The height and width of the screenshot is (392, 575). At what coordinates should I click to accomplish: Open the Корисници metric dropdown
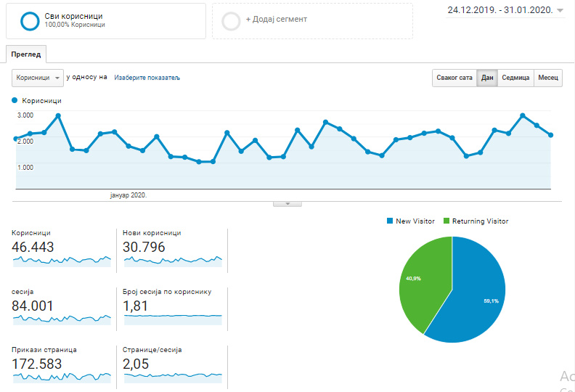pos(37,78)
